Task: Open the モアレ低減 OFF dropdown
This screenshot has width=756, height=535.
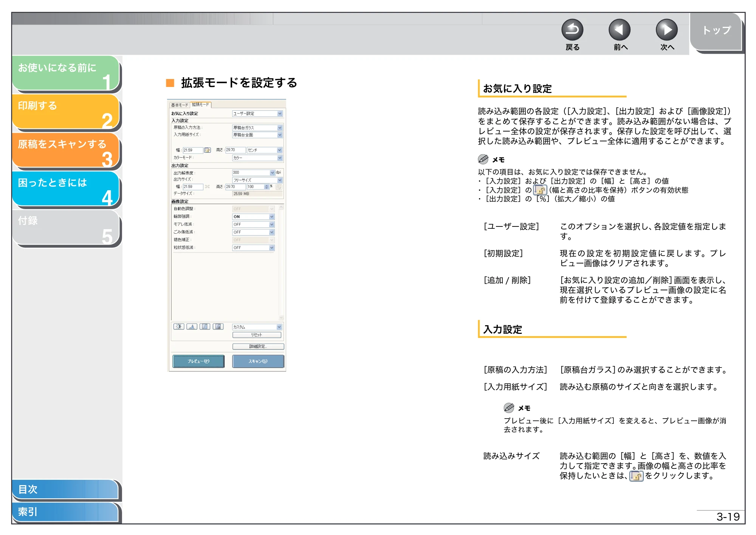Action: pos(253,225)
